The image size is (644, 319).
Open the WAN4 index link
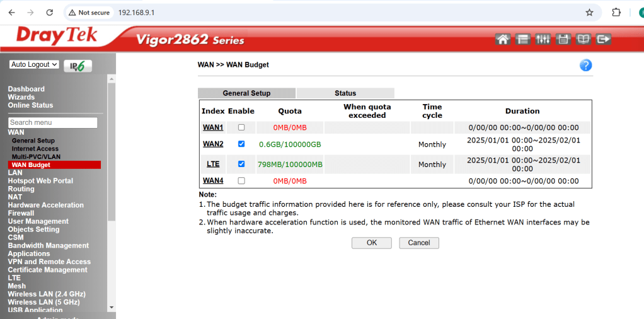pos(213,180)
